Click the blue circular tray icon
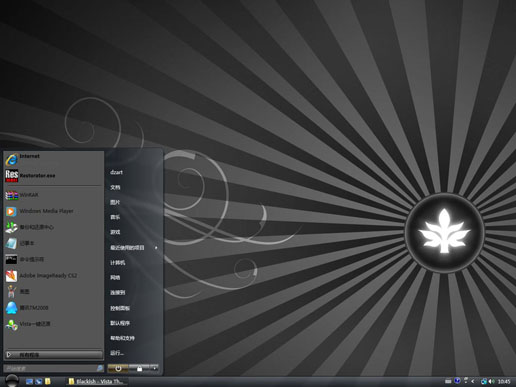Image resolution: width=516 pixels, height=387 pixels. 457,380
